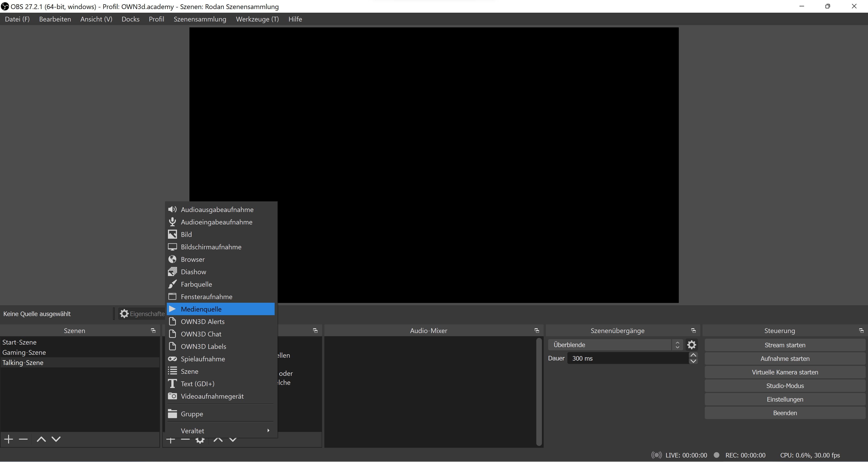Open the Szenenübergänge settings gear icon

click(x=692, y=345)
